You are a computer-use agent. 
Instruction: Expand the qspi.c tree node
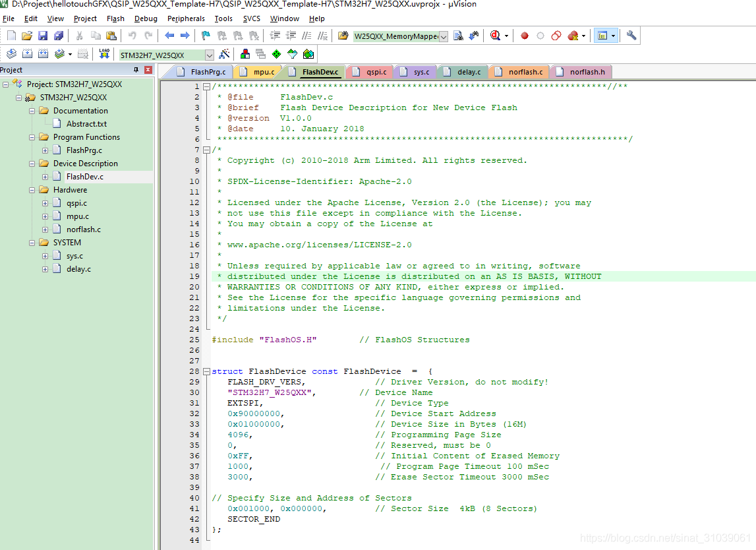click(45, 204)
